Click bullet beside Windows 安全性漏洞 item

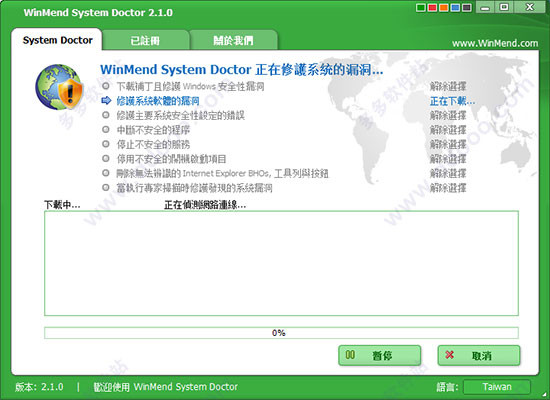click(x=106, y=86)
